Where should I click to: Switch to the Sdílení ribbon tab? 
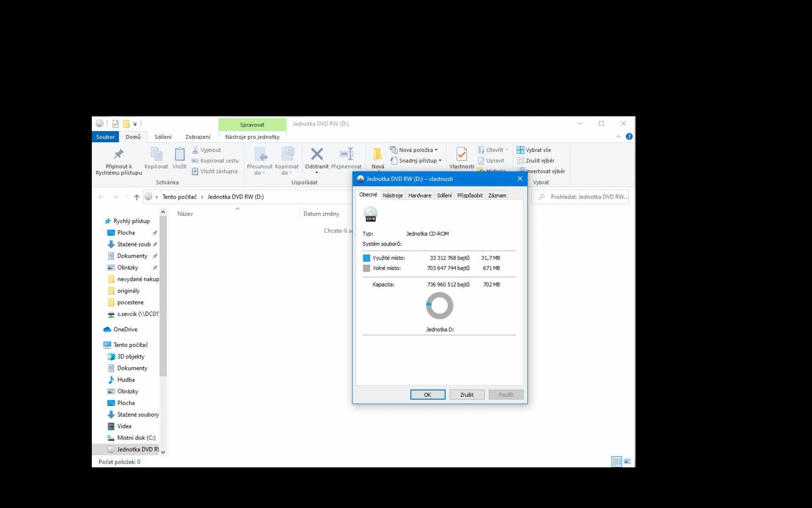[x=163, y=137]
